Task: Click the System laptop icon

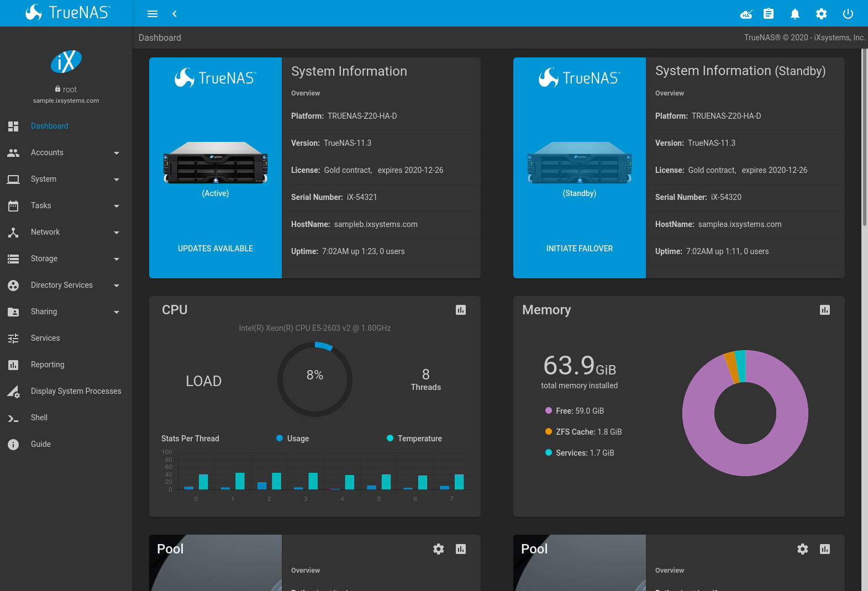Action: pos(13,179)
